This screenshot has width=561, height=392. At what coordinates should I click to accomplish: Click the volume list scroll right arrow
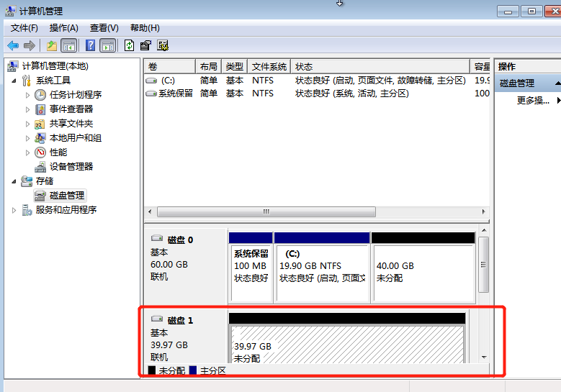[484, 211]
